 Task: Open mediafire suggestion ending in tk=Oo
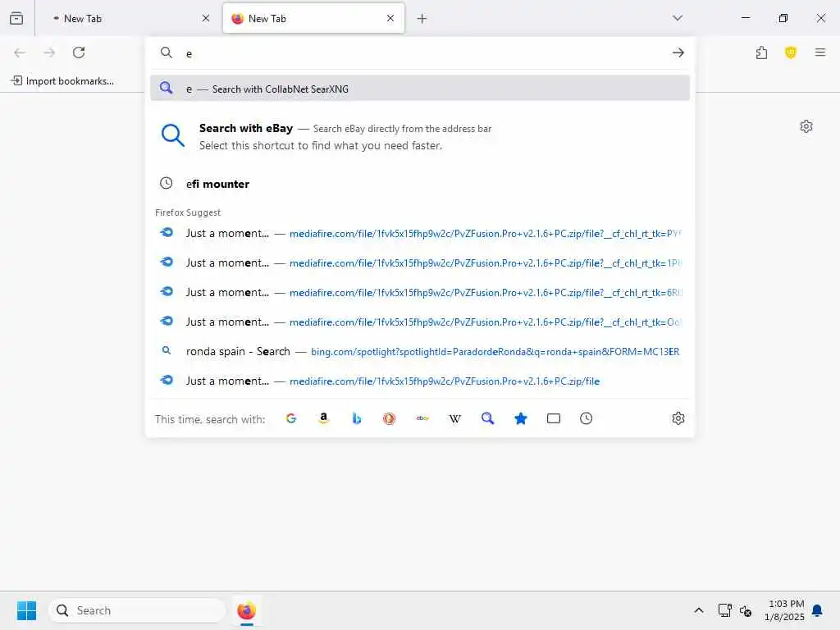[420, 322]
